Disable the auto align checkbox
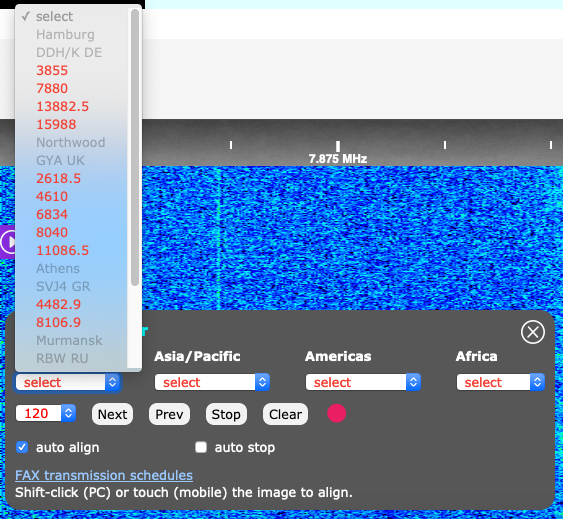The height and width of the screenshot is (519, 563). pos(22,447)
